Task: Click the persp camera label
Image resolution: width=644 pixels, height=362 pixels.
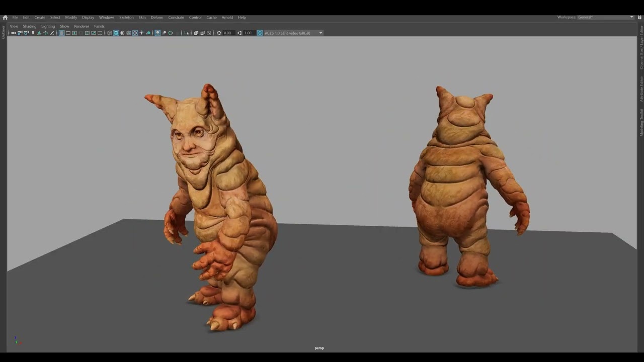Action: (319, 348)
